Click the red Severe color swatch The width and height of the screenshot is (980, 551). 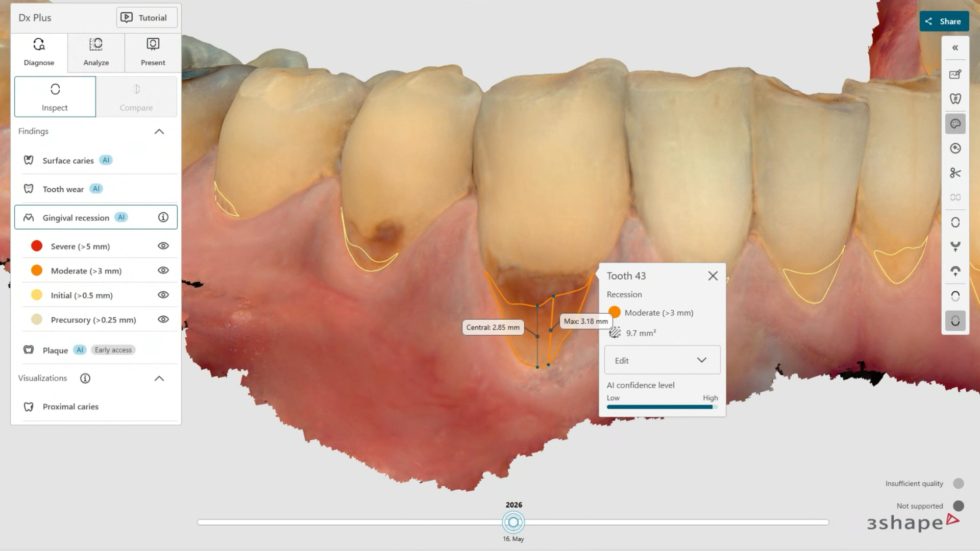[x=37, y=246]
